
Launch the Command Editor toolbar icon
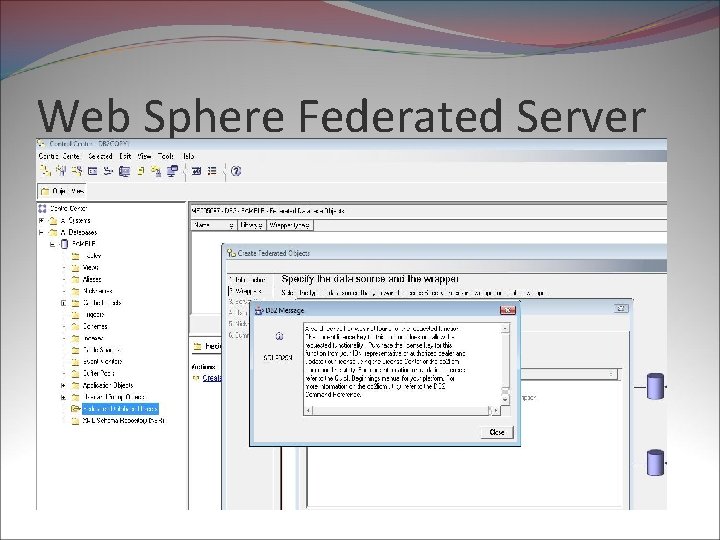[x=92, y=171]
